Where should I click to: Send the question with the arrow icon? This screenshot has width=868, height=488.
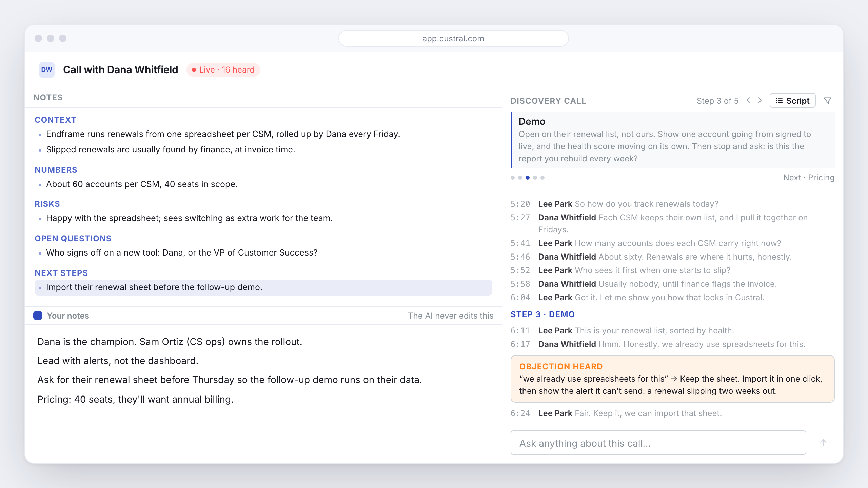(823, 443)
